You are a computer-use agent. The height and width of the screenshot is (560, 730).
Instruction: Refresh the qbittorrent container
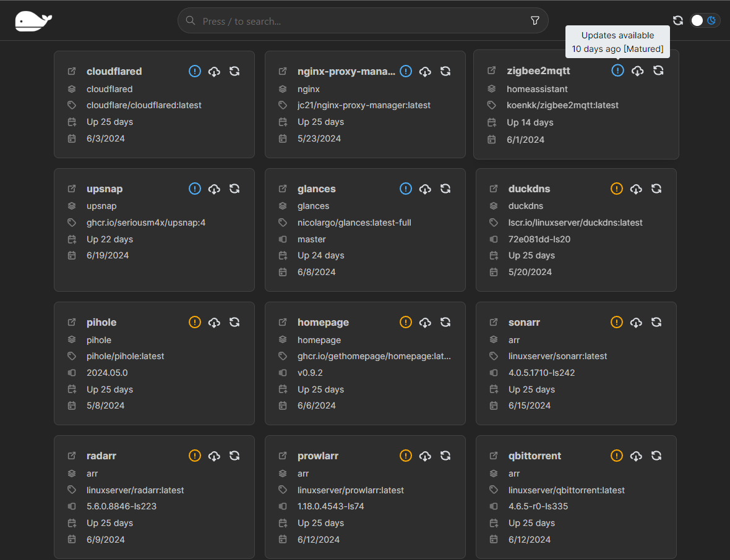(656, 456)
